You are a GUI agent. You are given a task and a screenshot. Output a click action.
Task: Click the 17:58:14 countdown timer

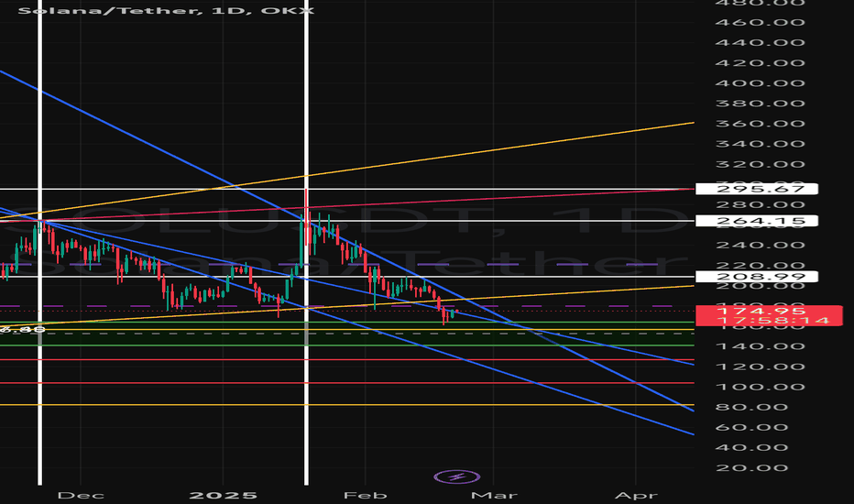[772, 321]
